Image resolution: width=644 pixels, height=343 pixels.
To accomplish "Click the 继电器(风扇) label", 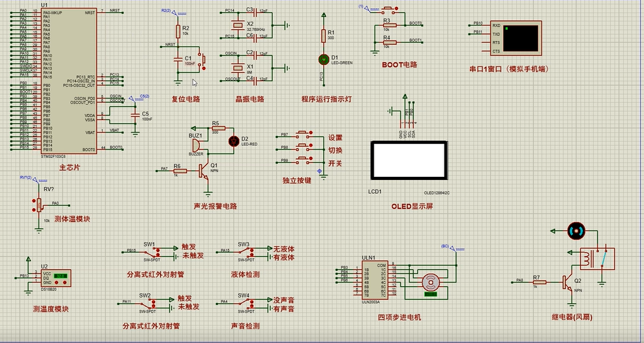I will pos(572,316).
